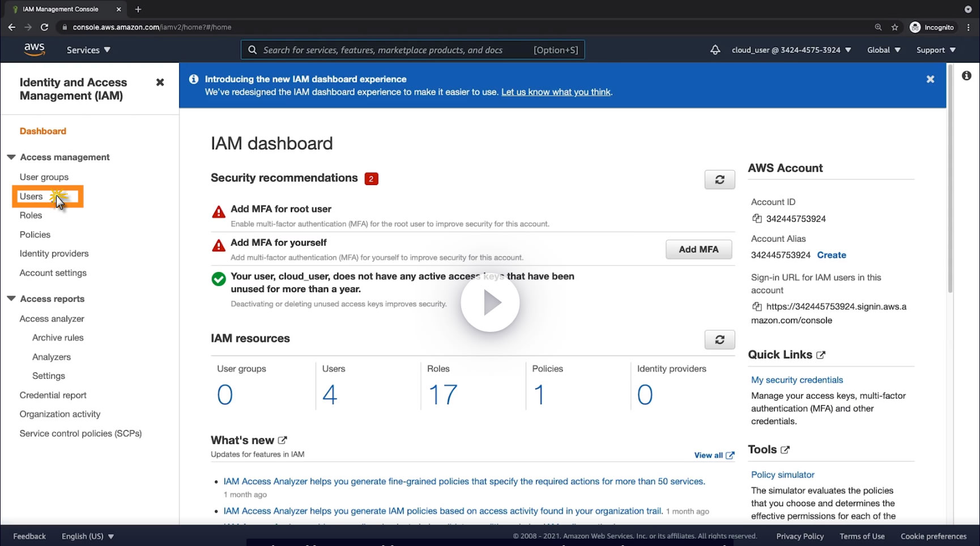The height and width of the screenshot is (546, 980).
Task: Open Organization activity in sidebar
Action: pyautogui.click(x=60, y=414)
